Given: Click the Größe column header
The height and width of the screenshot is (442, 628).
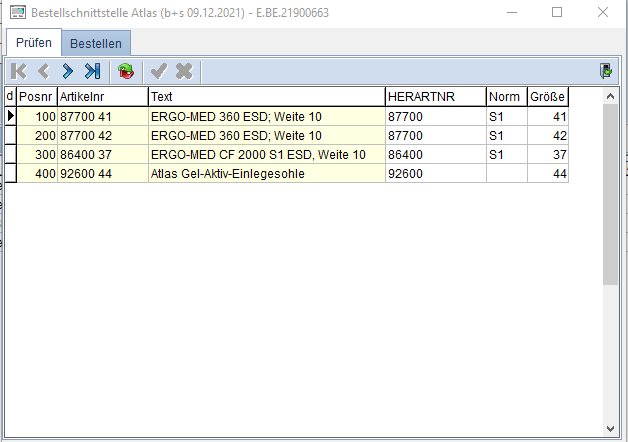Looking at the screenshot, I should point(548,97).
